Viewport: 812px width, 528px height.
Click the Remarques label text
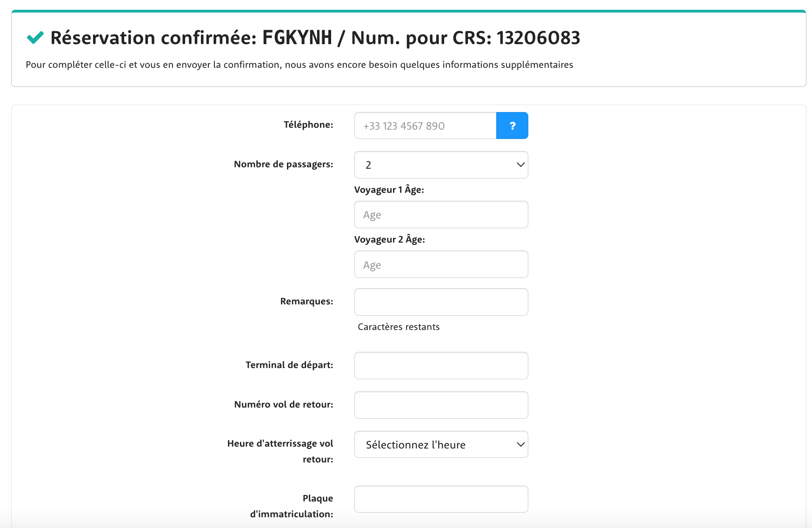[x=306, y=301]
